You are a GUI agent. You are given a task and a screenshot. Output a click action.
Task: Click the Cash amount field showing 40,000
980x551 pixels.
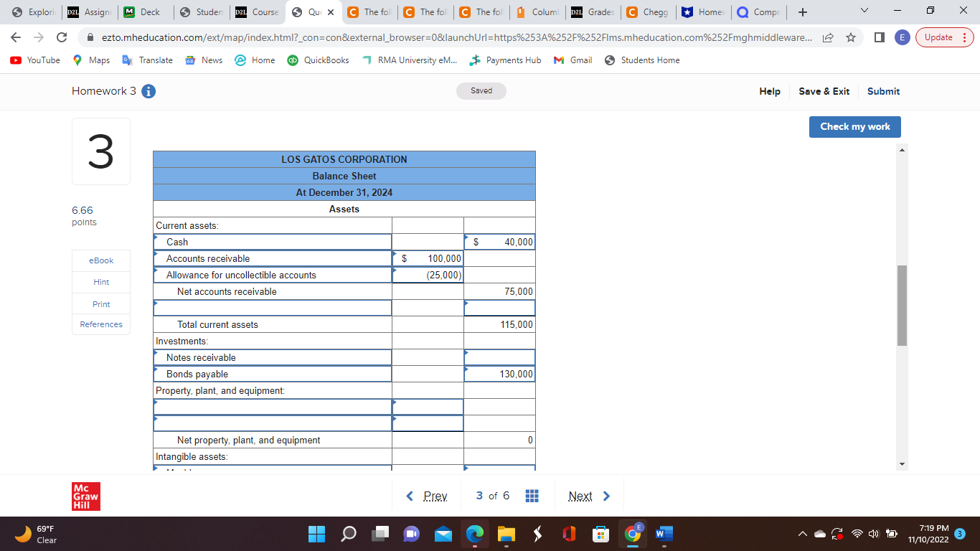(x=499, y=242)
